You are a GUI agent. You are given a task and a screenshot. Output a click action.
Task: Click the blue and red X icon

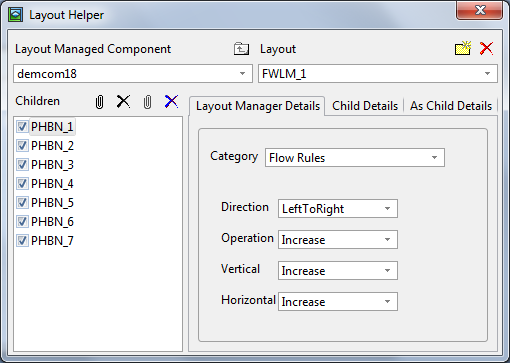click(171, 101)
